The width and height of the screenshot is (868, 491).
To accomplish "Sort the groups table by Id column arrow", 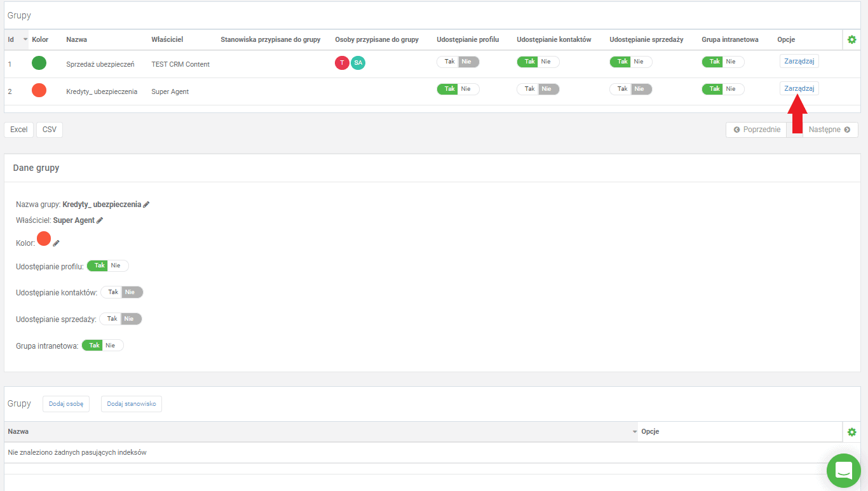I will 25,39.
